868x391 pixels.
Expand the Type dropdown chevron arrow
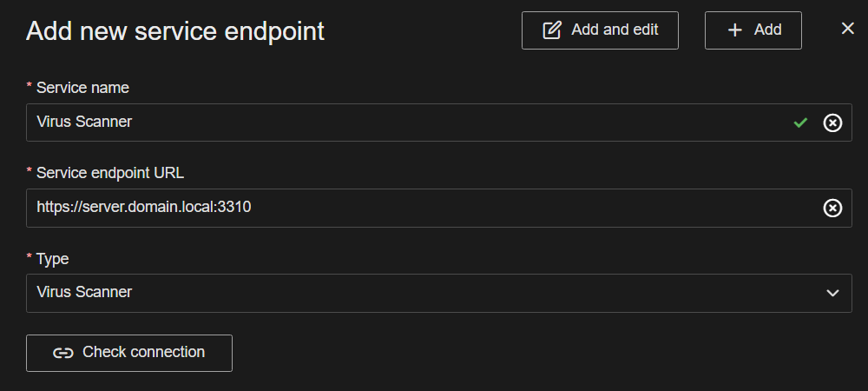click(x=833, y=293)
